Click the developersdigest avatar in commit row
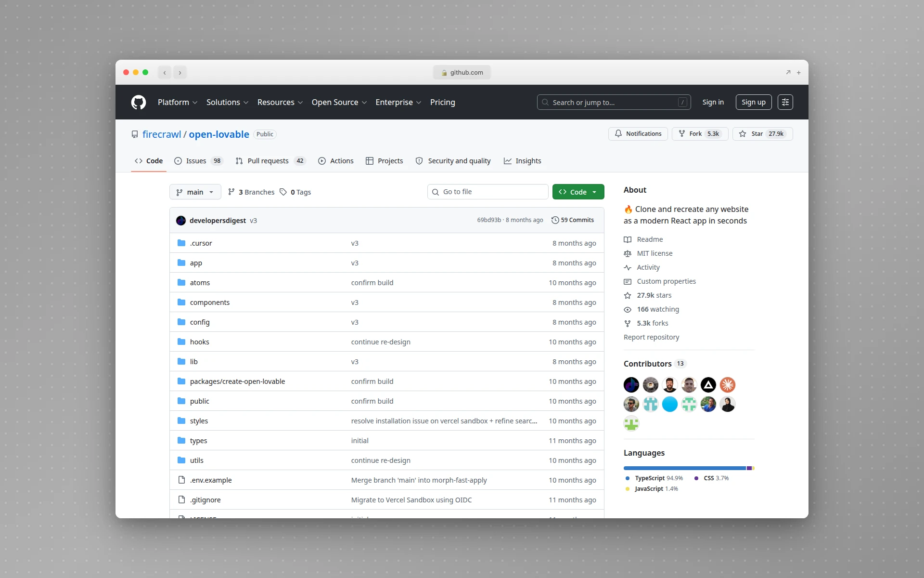 pos(181,221)
